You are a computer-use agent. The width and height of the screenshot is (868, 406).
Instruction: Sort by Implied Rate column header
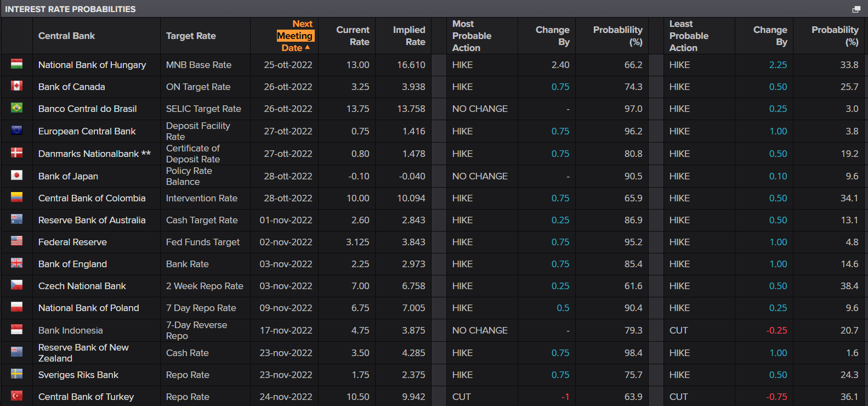pyautogui.click(x=409, y=36)
